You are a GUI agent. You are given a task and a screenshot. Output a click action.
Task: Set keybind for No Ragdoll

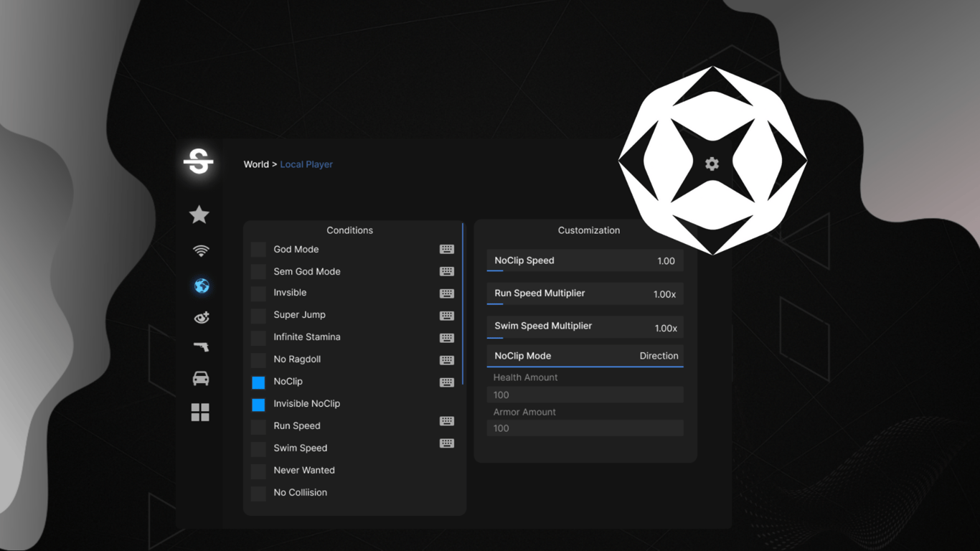click(x=447, y=360)
